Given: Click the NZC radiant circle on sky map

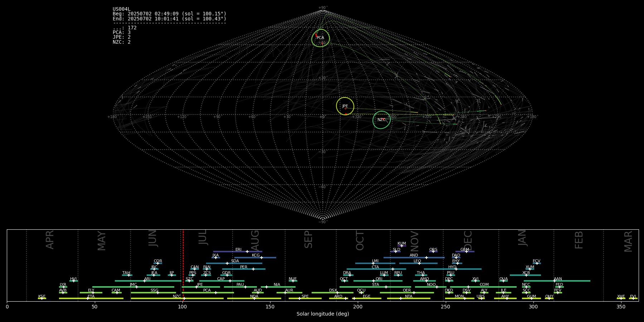Looking at the screenshot, I should click(381, 120).
